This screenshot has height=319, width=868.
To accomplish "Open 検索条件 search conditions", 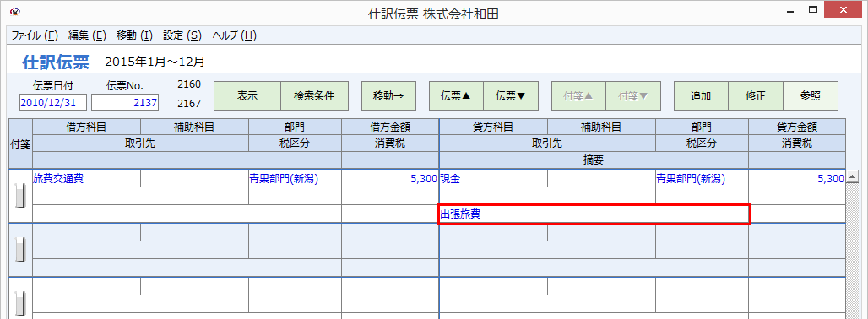I will click(315, 95).
